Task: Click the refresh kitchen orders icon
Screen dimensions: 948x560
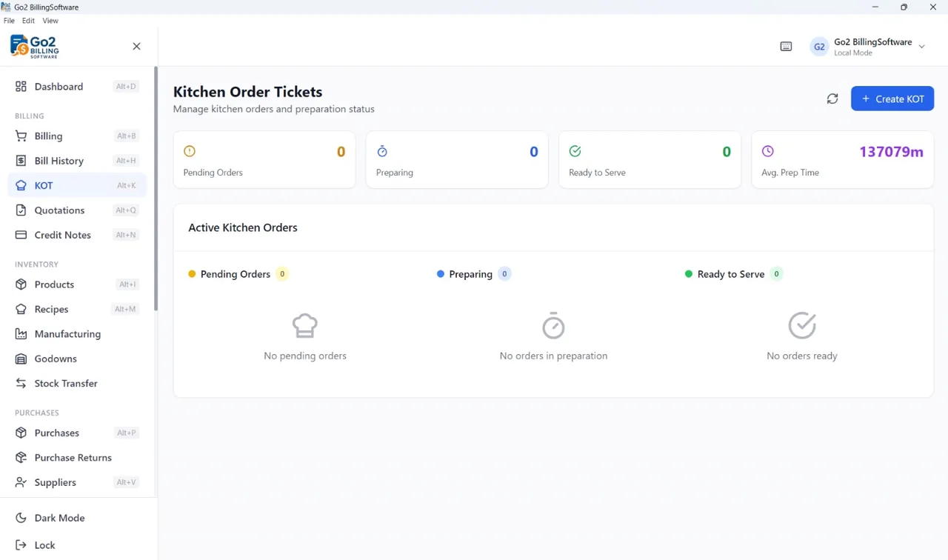Action: [832, 99]
